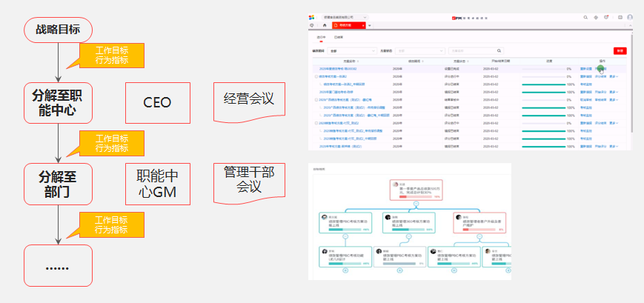Open the 绩效期间 dropdown showing 全部
This screenshot has width=644, height=303.
(352, 51)
